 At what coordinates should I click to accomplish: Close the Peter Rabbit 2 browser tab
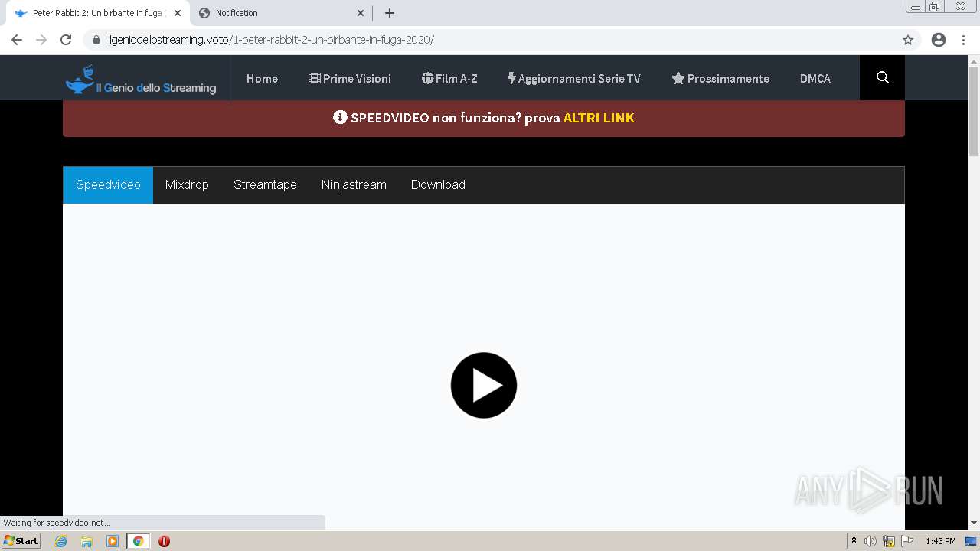(x=178, y=13)
